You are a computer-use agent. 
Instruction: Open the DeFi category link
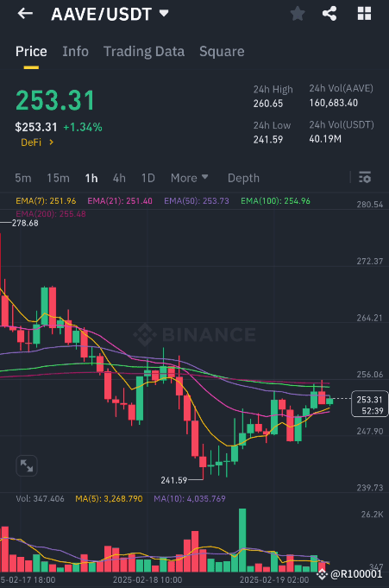click(37, 142)
